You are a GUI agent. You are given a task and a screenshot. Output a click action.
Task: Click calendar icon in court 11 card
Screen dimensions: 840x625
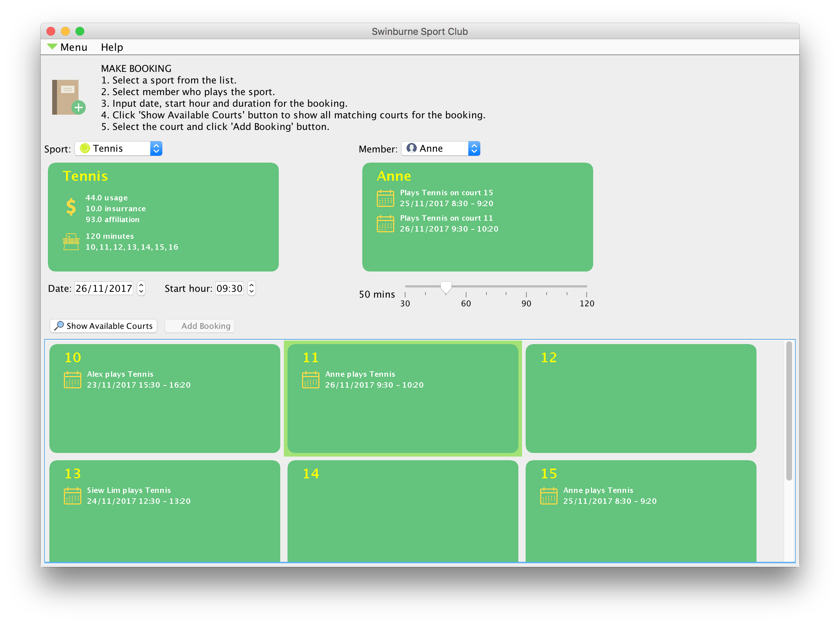(311, 380)
